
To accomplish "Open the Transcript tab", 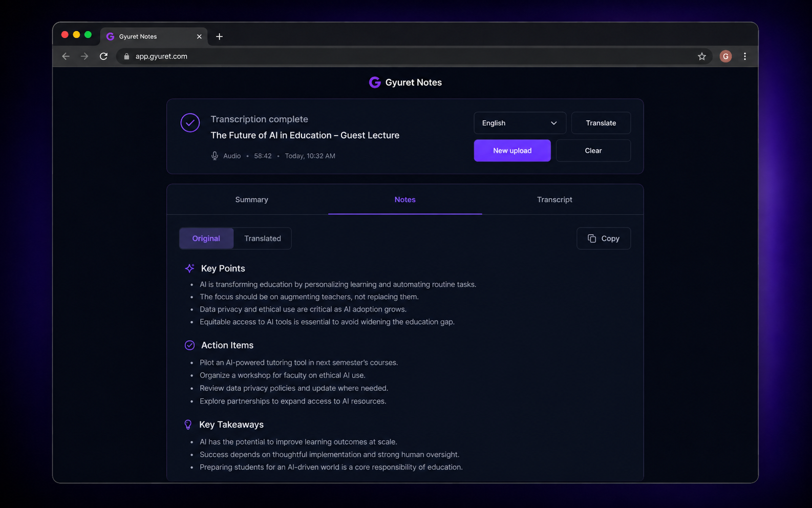I will [x=554, y=200].
